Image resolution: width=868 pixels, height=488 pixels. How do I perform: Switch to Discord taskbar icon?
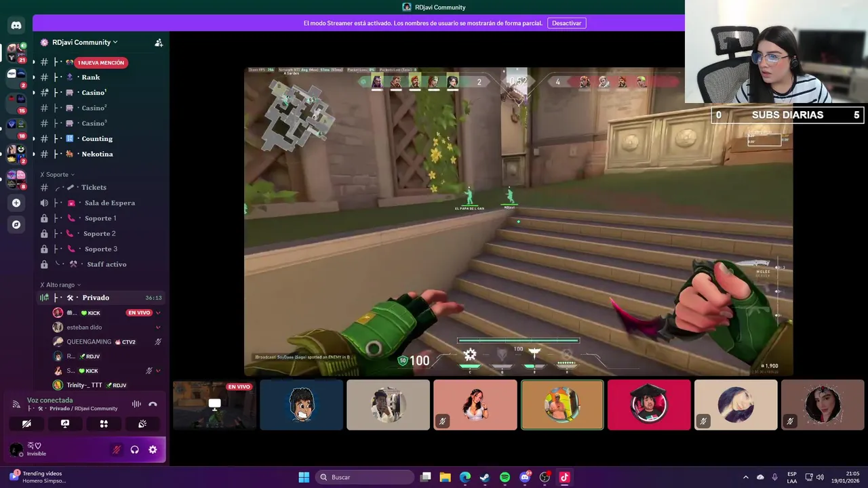pos(525,477)
